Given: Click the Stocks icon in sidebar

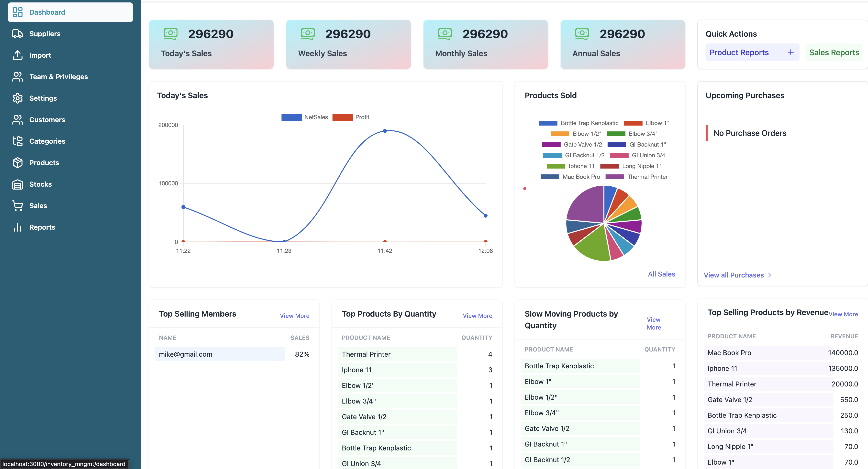Looking at the screenshot, I should (x=18, y=184).
